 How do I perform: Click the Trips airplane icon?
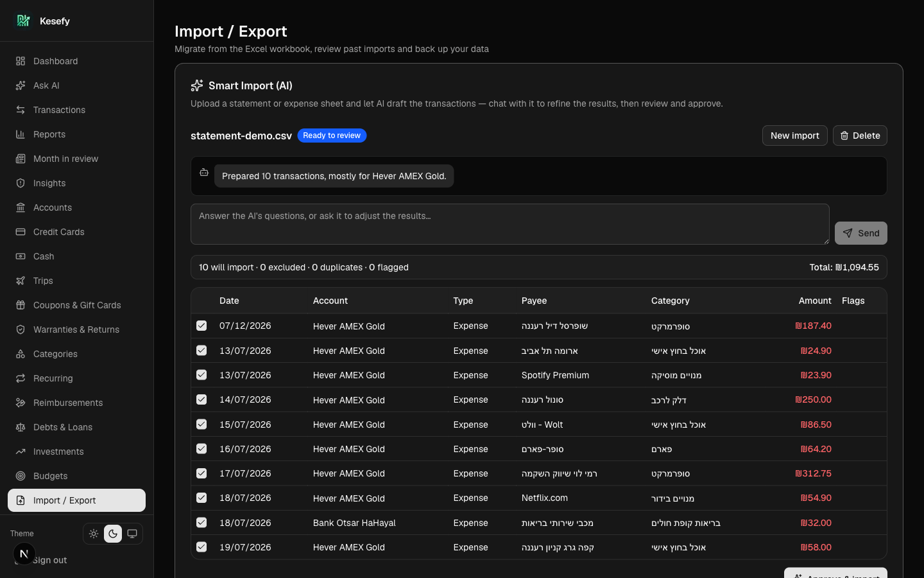[21, 281]
